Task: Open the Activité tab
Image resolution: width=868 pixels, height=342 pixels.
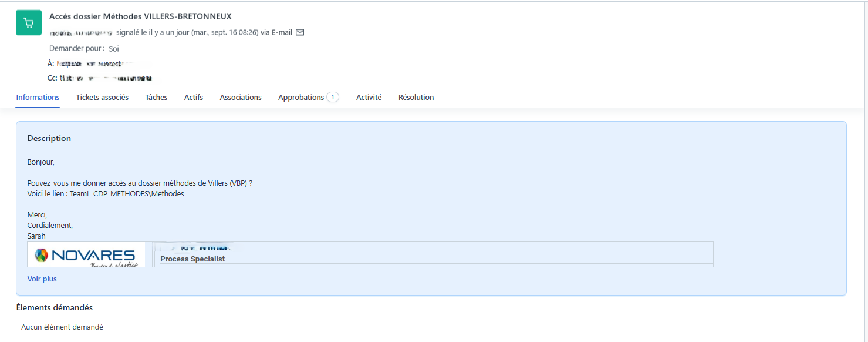Action: (369, 97)
